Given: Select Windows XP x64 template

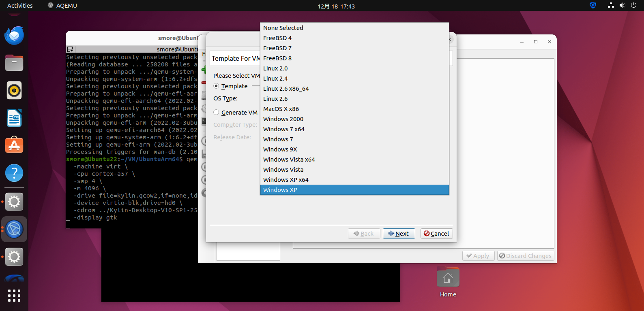Looking at the screenshot, I should [354, 180].
